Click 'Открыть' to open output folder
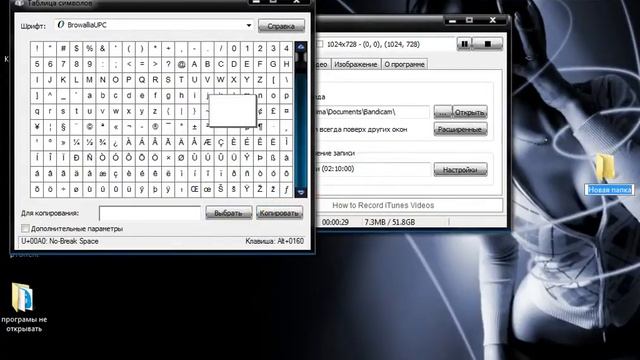This screenshot has width=640, height=360. coord(470,112)
